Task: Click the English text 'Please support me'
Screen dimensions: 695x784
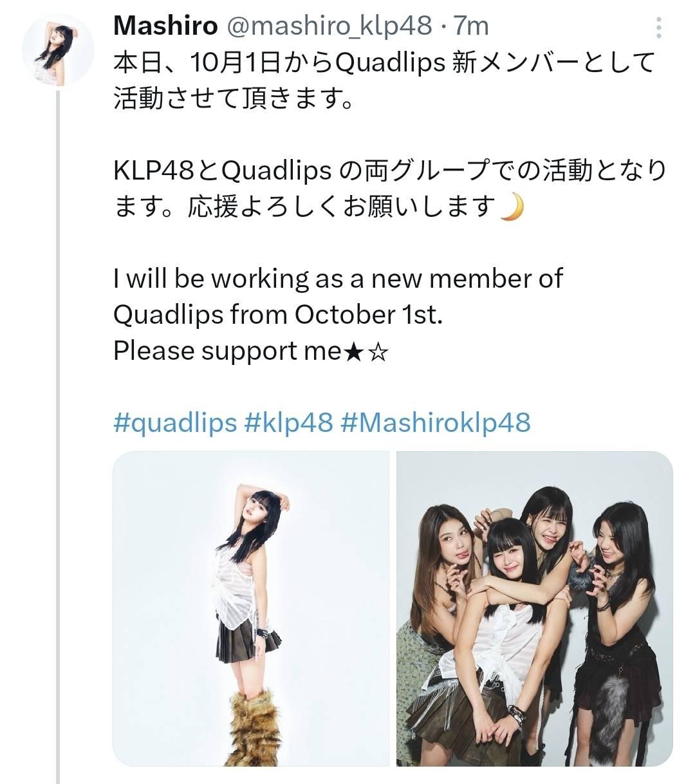Action: tap(227, 351)
